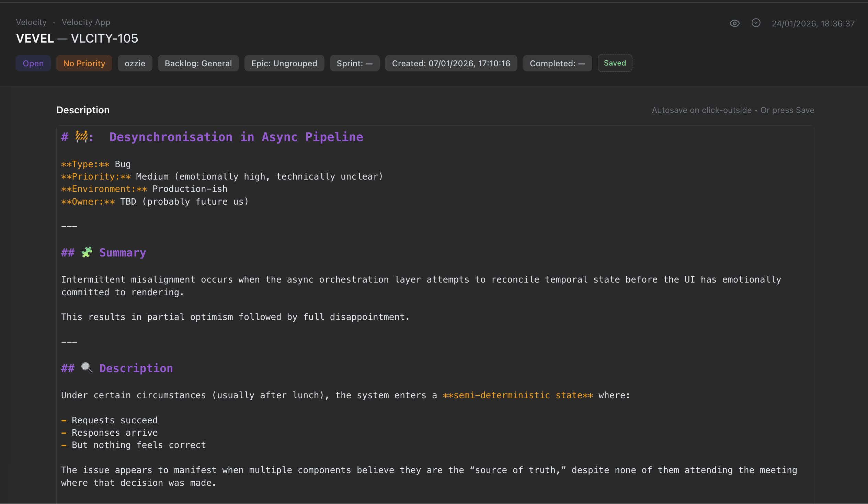The image size is (868, 504).
Task: Place cursor in Desynchronisation heading line
Action: pyautogui.click(x=236, y=137)
